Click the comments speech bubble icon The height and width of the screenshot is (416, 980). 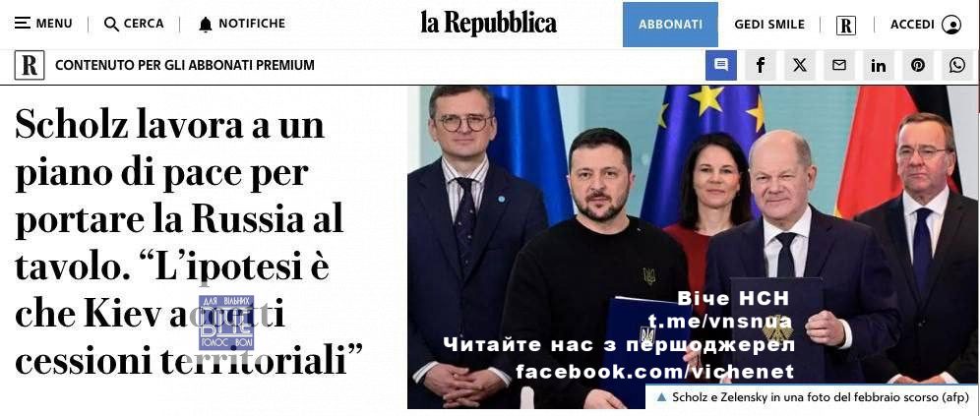pos(721,65)
